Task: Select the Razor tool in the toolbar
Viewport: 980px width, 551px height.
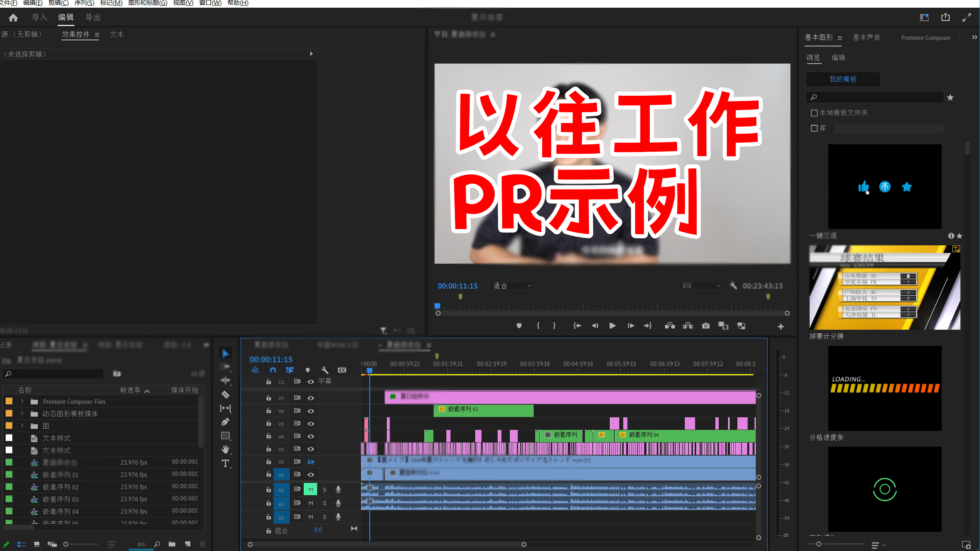Action: (x=225, y=395)
